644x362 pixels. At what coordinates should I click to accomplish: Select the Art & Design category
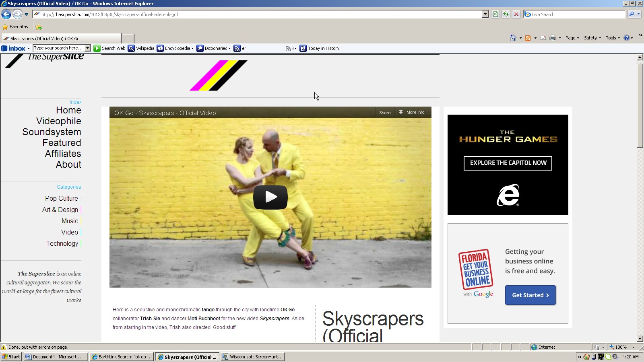coord(60,210)
